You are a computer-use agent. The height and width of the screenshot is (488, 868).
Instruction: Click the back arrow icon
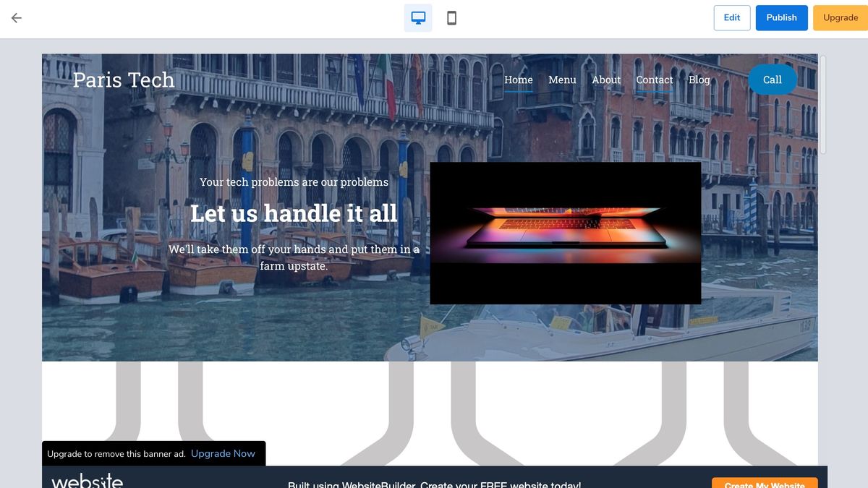[16, 17]
